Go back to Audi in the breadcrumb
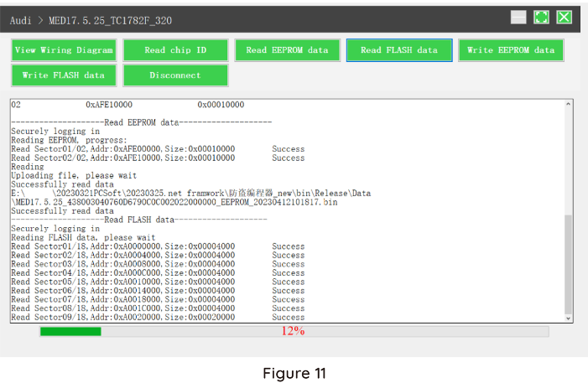Screen dimensions: 588x383 21,19
